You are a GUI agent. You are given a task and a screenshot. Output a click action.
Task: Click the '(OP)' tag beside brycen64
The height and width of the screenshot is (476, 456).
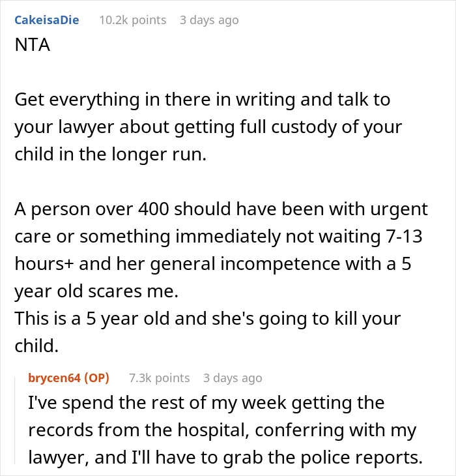96,378
